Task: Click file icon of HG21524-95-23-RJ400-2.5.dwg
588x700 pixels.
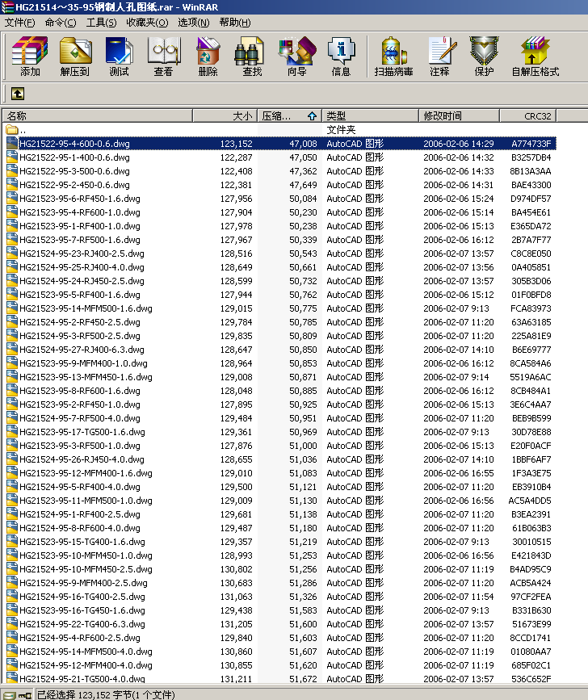Action: 12,254
